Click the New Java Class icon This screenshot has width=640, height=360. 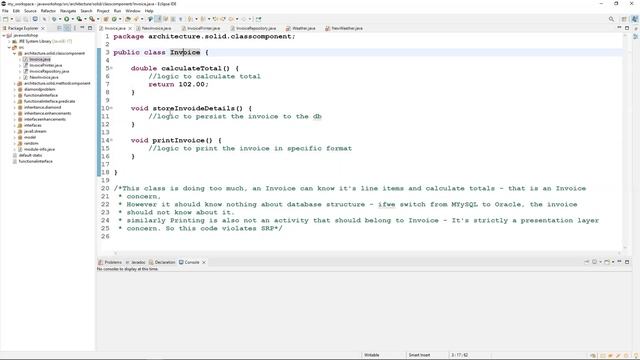click(x=114, y=19)
